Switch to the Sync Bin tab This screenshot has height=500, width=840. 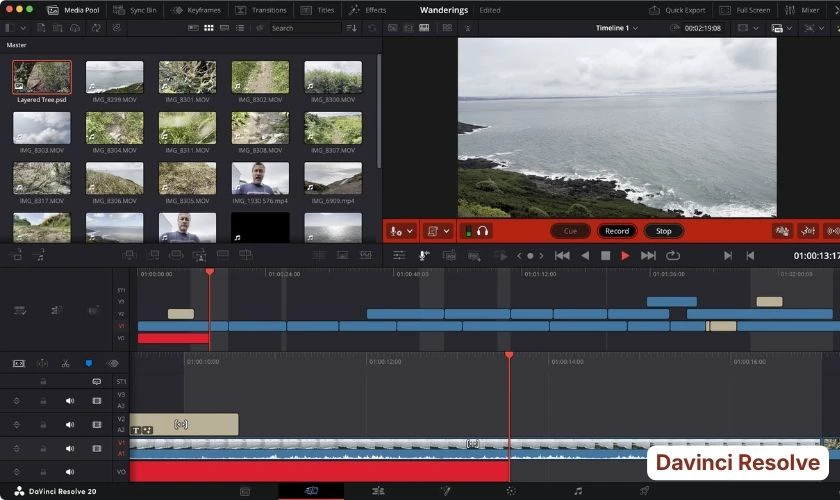click(135, 10)
